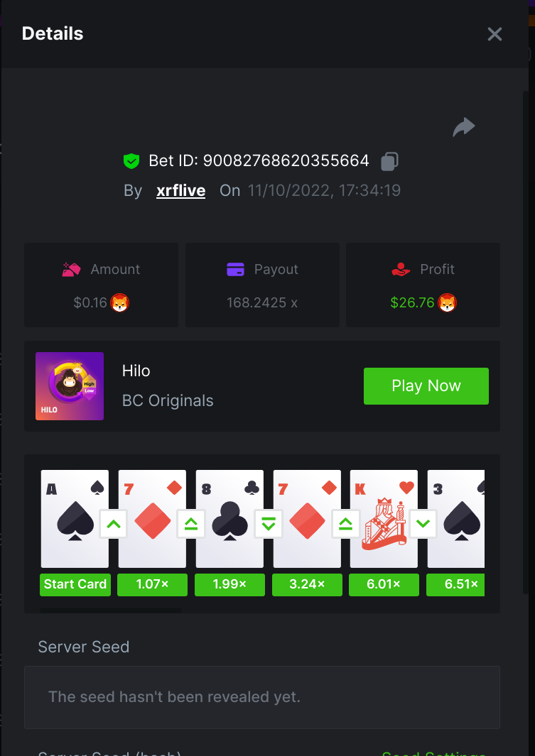Click the green verified shield icon
Image resolution: width=535 pixels, height=756 pixels.
point(131,160)
